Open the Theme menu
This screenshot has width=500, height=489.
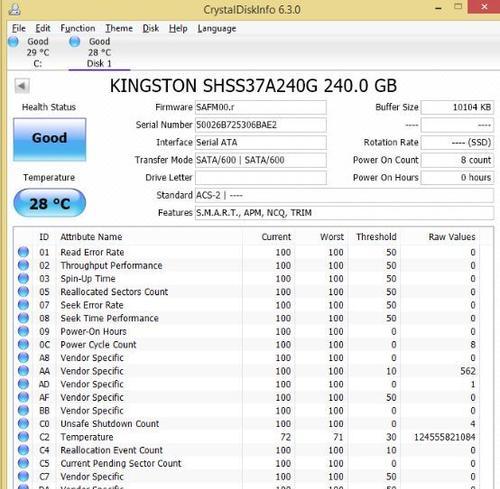119,28
